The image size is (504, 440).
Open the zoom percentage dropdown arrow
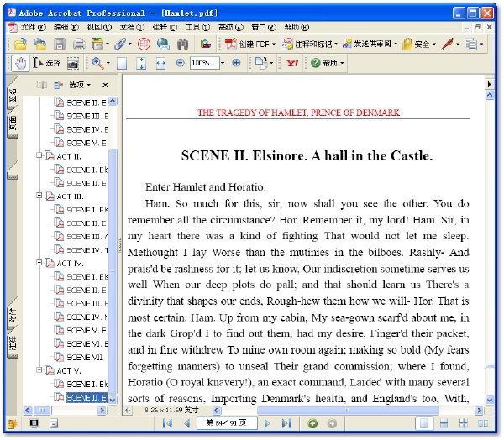coord(223,63)
